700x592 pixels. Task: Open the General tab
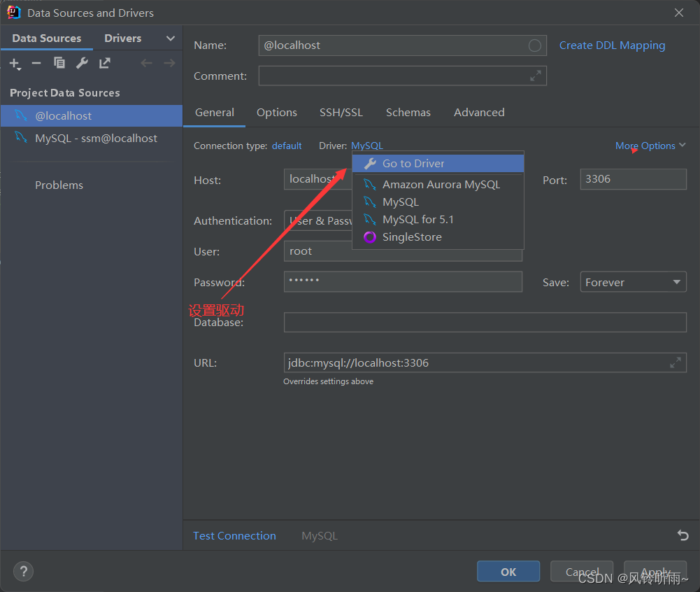[214, 112]
